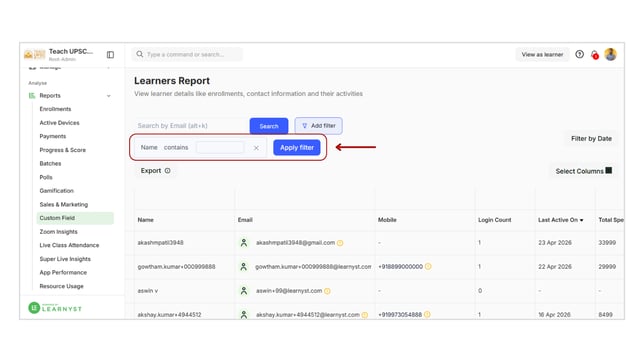Open the user profile avatar
Screen dimensions: 644x362
coord(611,54)
